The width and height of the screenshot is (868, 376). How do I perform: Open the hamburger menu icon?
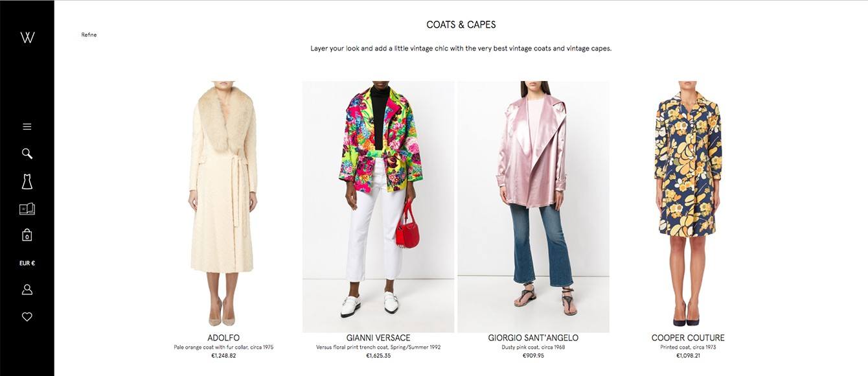tap(27, 126)
